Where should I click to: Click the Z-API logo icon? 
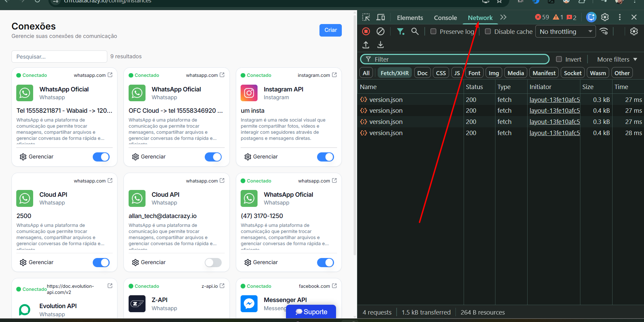(137, 304)
